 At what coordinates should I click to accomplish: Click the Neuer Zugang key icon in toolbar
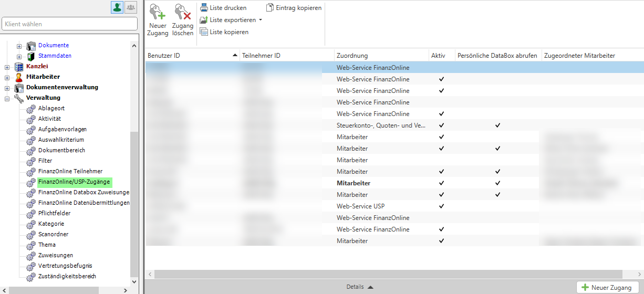(x=157, y=12)
